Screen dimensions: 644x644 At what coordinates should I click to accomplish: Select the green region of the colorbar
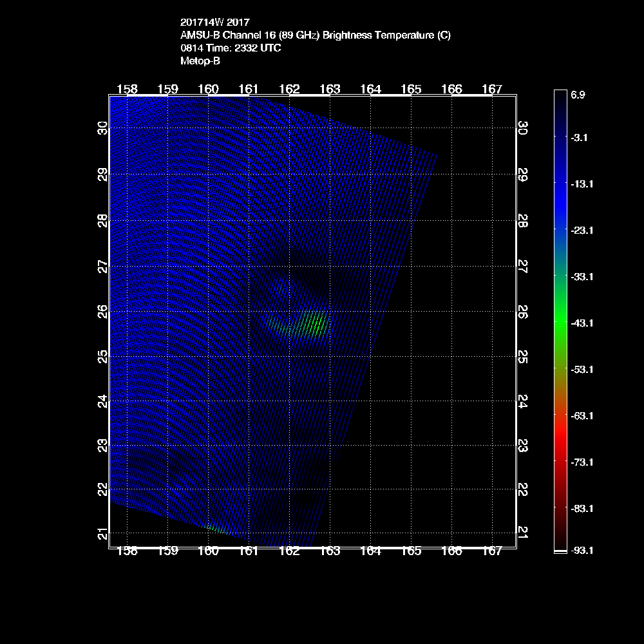tap(560, 312)
